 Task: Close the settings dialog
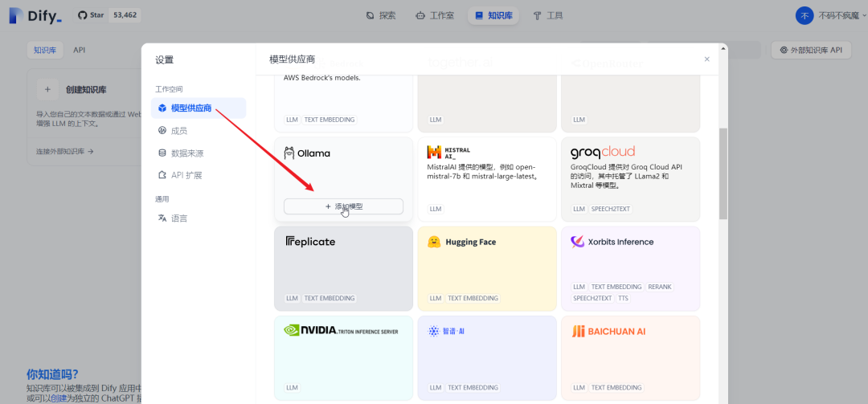(x=707, y=59)
